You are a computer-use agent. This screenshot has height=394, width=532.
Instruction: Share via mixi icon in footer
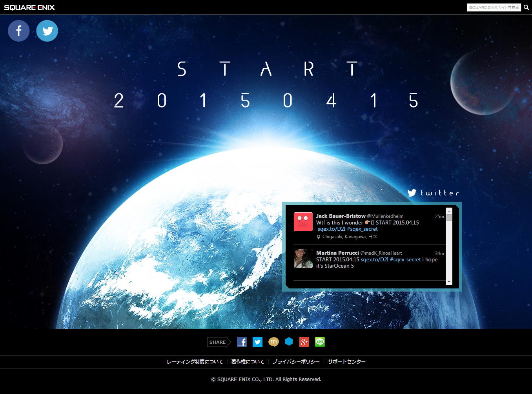point(273,342)
